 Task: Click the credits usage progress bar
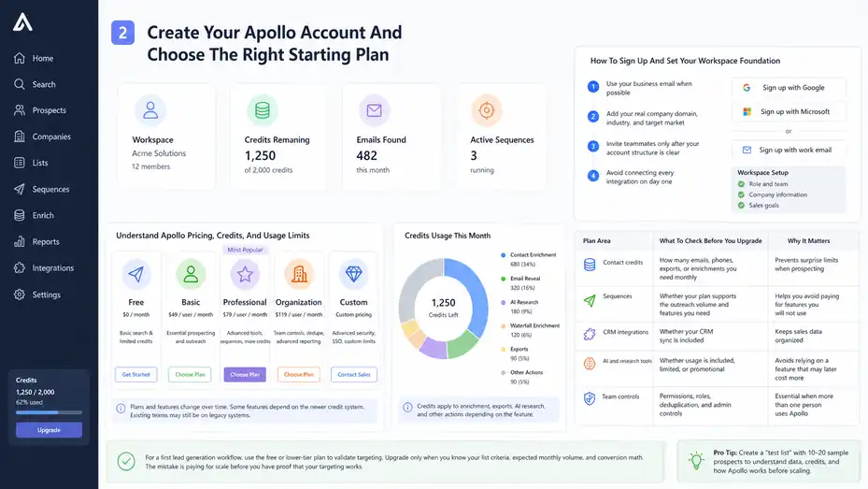tap(49, 412)
